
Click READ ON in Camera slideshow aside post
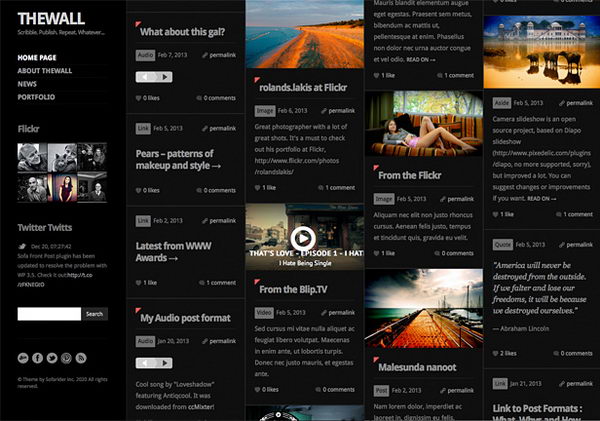pyautogui.click(x=541, y=199)
